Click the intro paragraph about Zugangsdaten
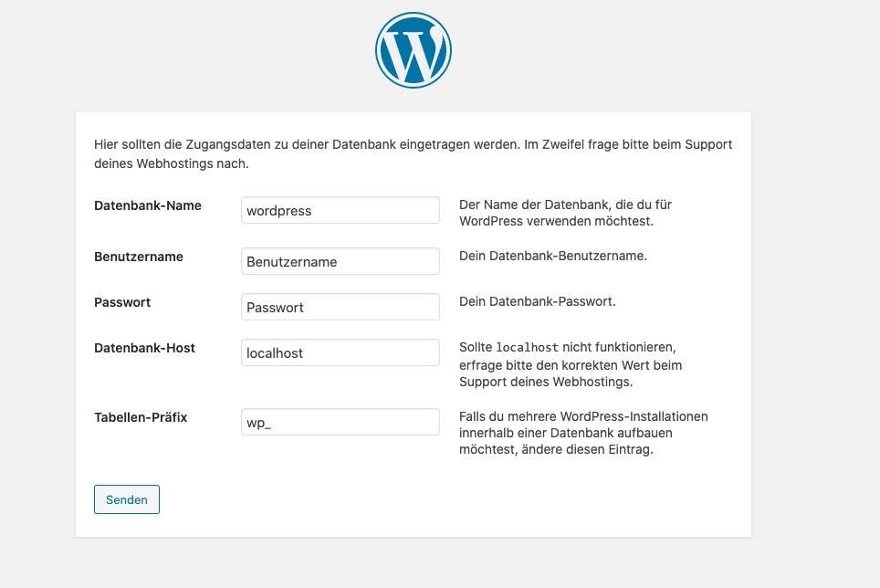The width and height of the screenshot is (880, 588). (x=413, y=153)
